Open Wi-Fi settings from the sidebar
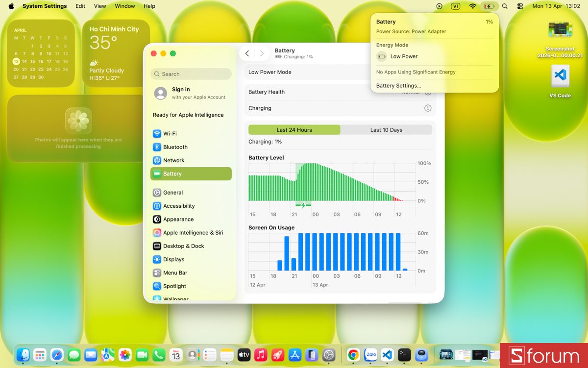Image resolution: width=588 pixels, height=368 pixels. tap(172, 133)
